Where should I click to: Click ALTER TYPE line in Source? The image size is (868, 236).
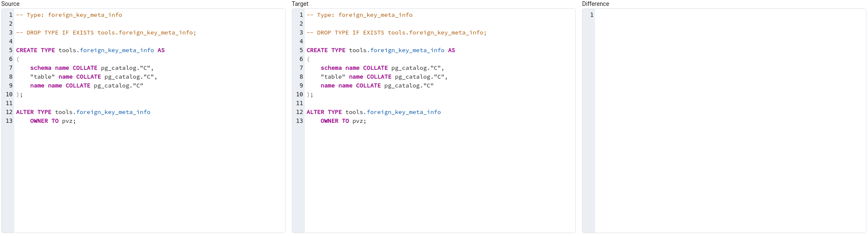point(83,112)
